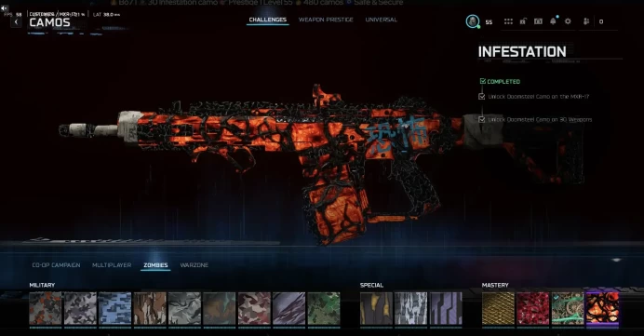Click the MXR-17 weapon preview
Screen dimensions: 644x336
(320, 165)
